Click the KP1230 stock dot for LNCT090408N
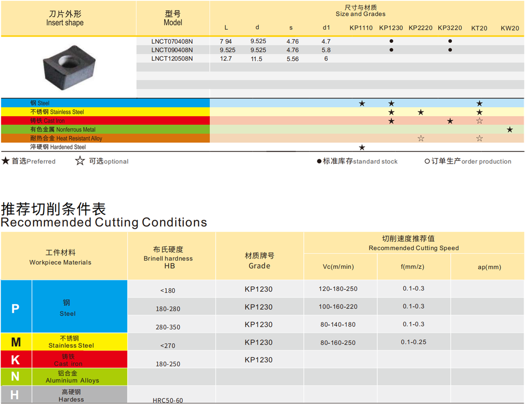 (x=391, y=50)
